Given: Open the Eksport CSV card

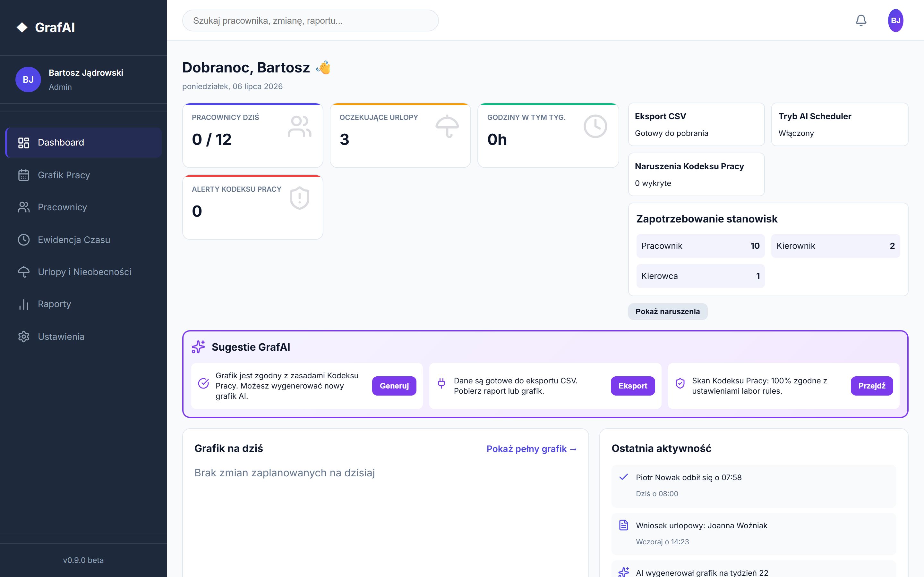Looking at the screenshot, I should pyautogui.click(x=697, y=124).
